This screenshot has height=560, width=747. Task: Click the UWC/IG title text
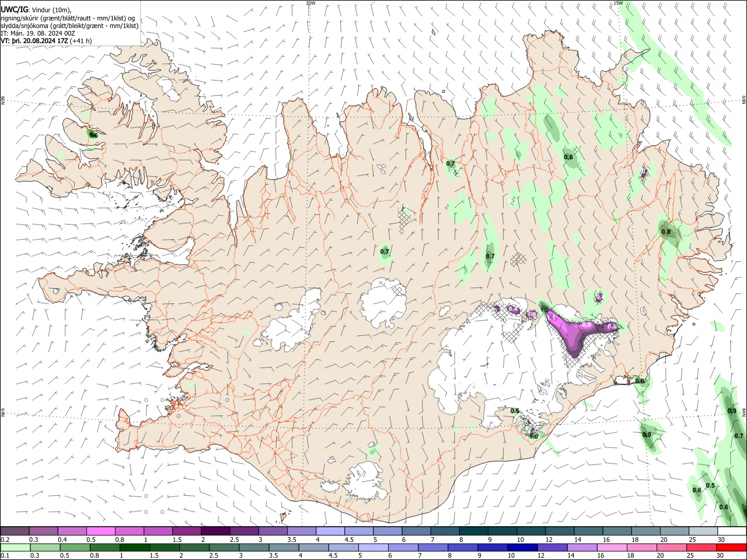15,9
